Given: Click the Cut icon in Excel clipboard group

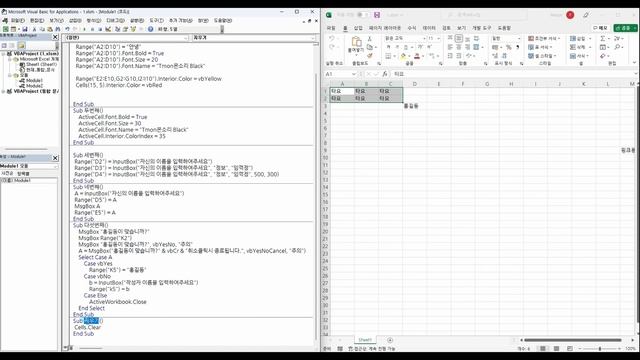Looking at the screenshot, I should coord(369,38).
